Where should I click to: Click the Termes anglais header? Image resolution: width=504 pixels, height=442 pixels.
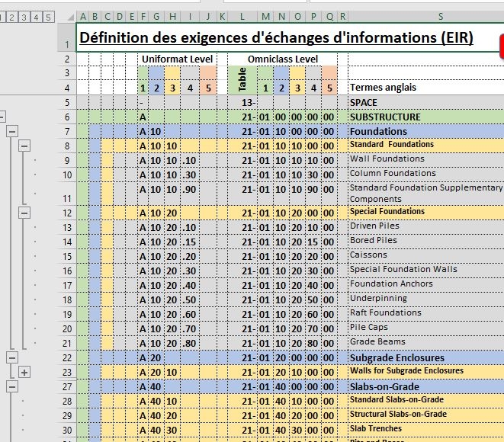point(426,88)
